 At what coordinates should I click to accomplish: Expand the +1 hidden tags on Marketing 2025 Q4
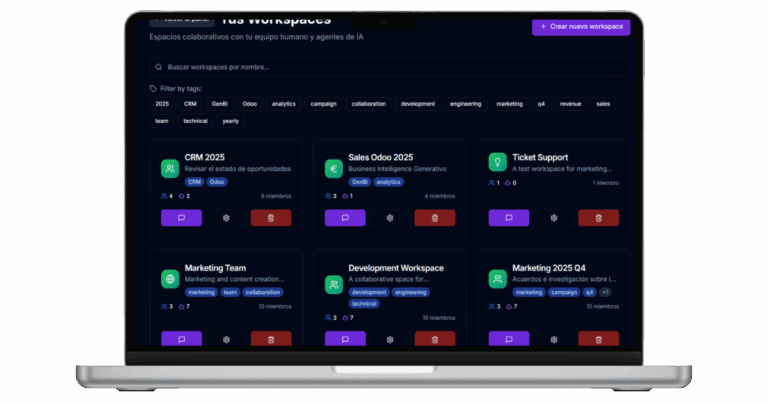(605, 292)
